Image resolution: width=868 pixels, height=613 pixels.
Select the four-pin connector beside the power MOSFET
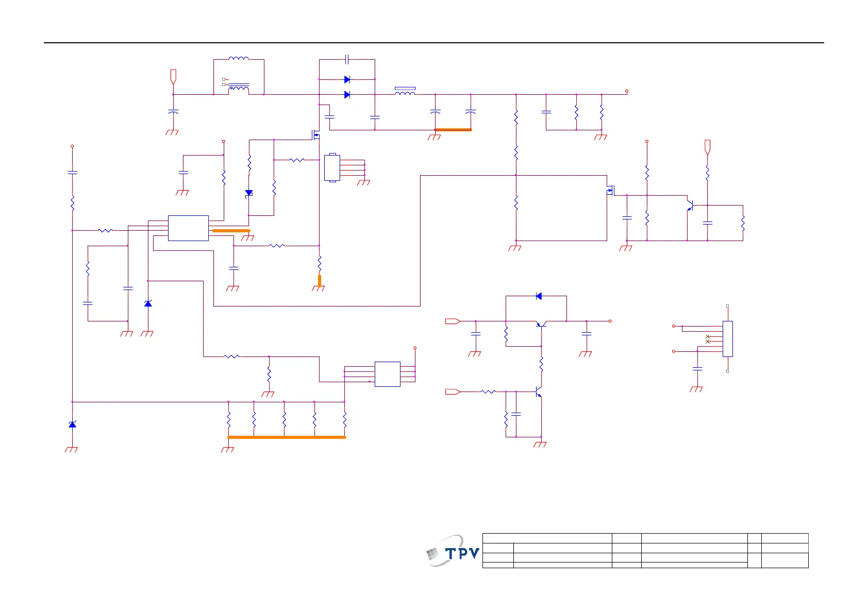point(332,167)
